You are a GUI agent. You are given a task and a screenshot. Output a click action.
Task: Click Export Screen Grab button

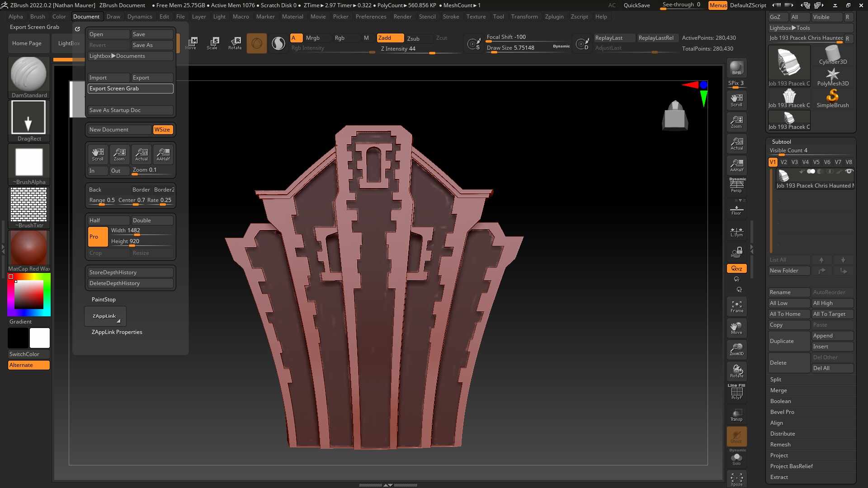click(130, 89)
